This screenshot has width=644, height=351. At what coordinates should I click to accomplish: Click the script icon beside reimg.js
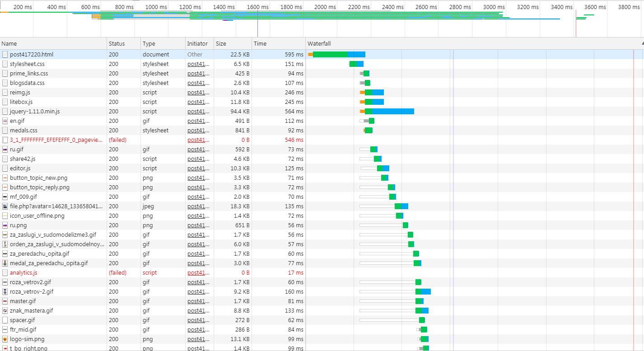pos(5,92)
